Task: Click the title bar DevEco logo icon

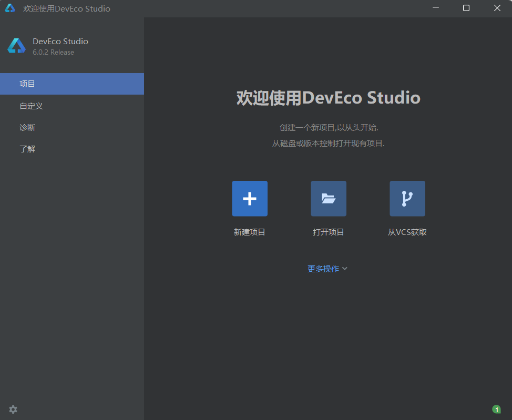Action: 10,8
